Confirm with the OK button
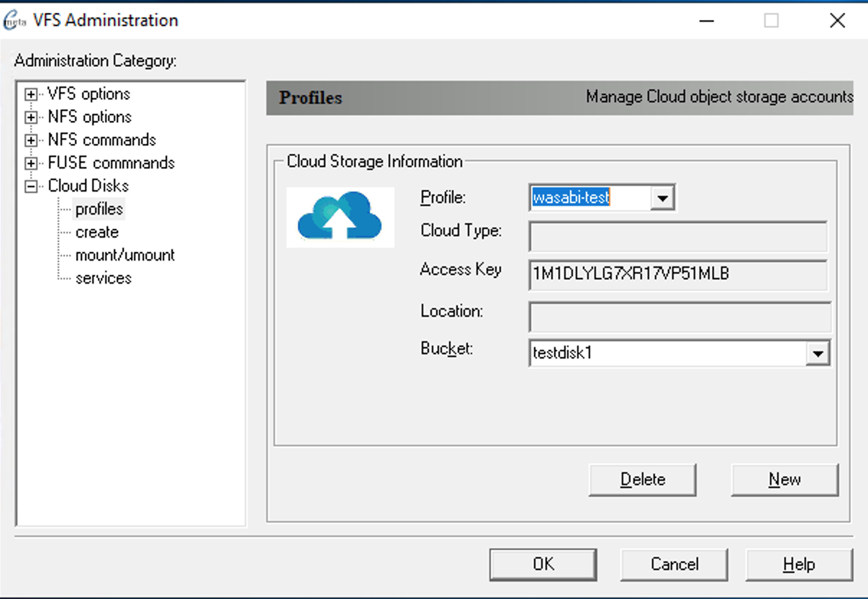This screenshot has width=868, height=599. pyautogui.click(x=543, y=564)
